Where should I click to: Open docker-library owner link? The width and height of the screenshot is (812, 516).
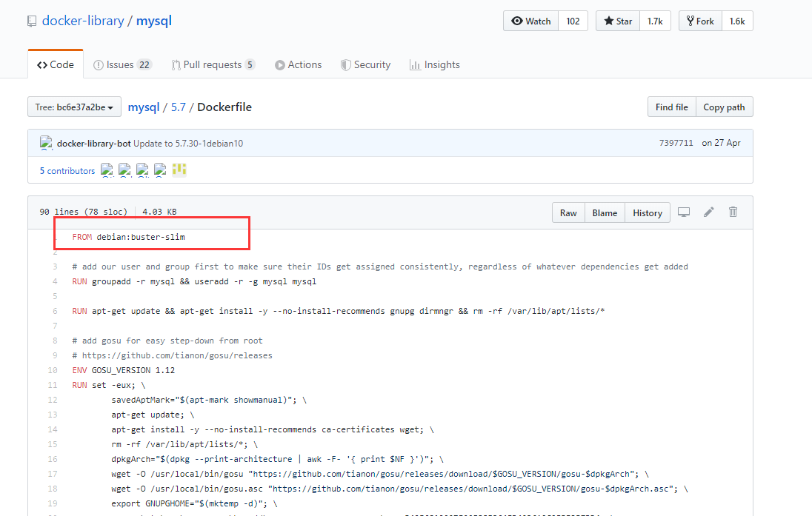pos(83,21)
